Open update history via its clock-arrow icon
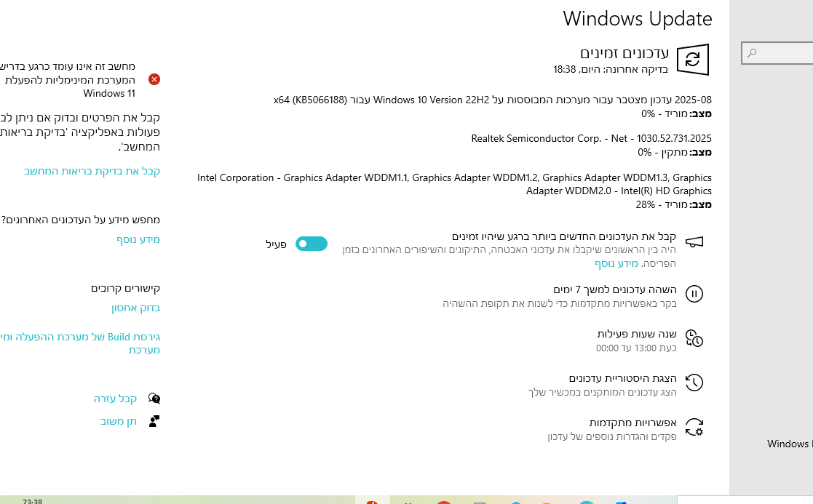Viewport: 813px width, 504px height. coord(694,383)
